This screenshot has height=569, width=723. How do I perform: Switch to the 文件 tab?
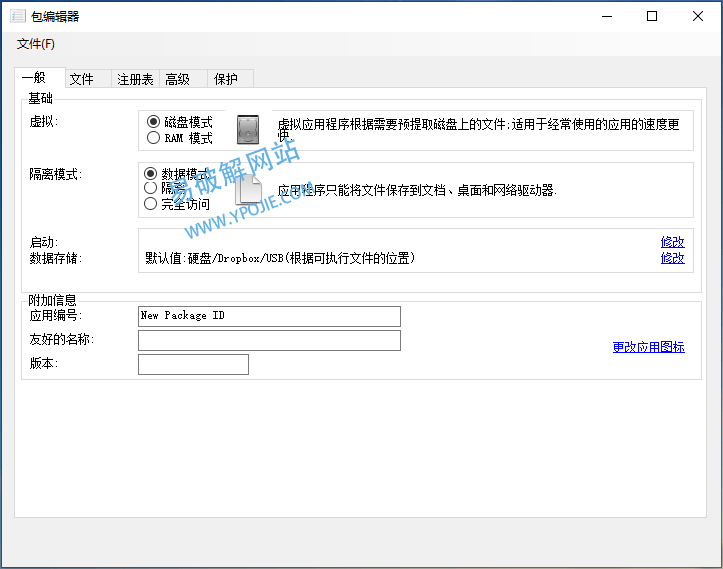click(x=82, y=79)
